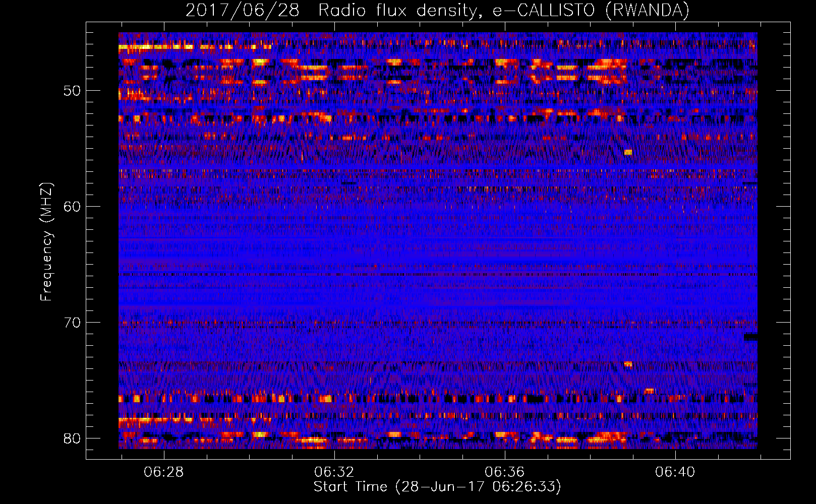Click the "50" frequency tick label
The height and width of the screenshot is (504, 816).
[72, 91]
